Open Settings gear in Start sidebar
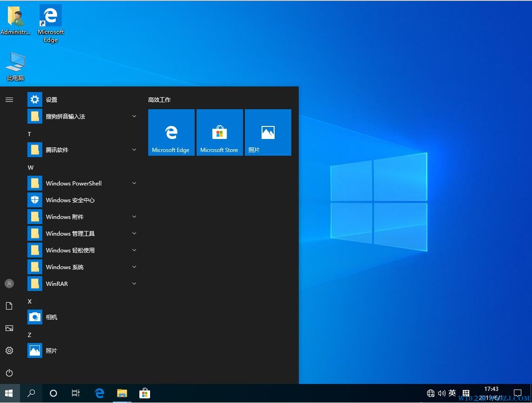Viewport: 532px width, 403px height. (9, 351)
